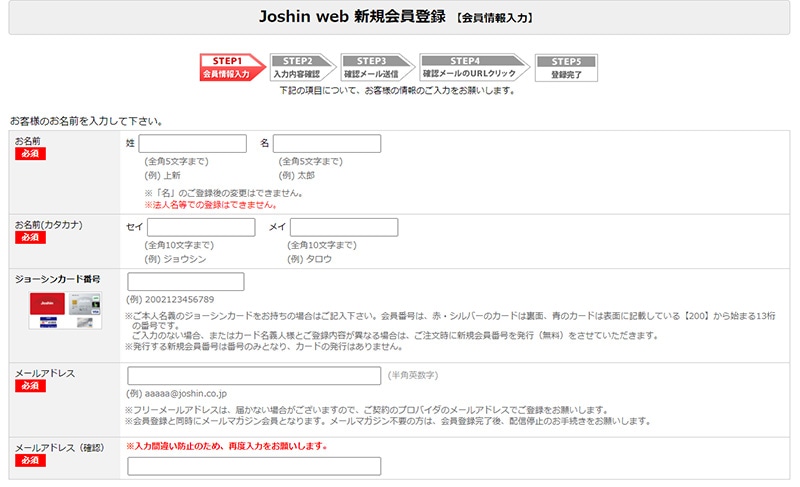This screenshot has height=487, width=800.
Task: Focus the メイ katakana given name field
Action: click(x=344, y=227)
